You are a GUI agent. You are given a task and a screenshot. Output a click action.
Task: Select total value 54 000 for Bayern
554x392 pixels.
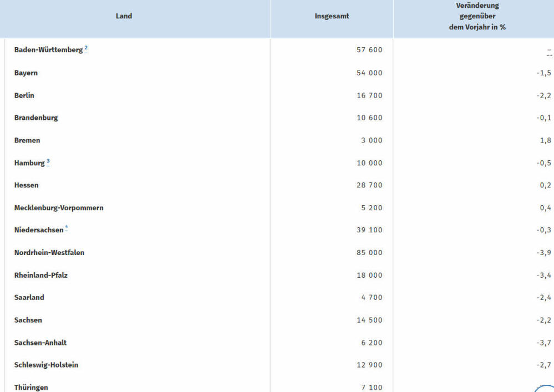tap(369, 73)
